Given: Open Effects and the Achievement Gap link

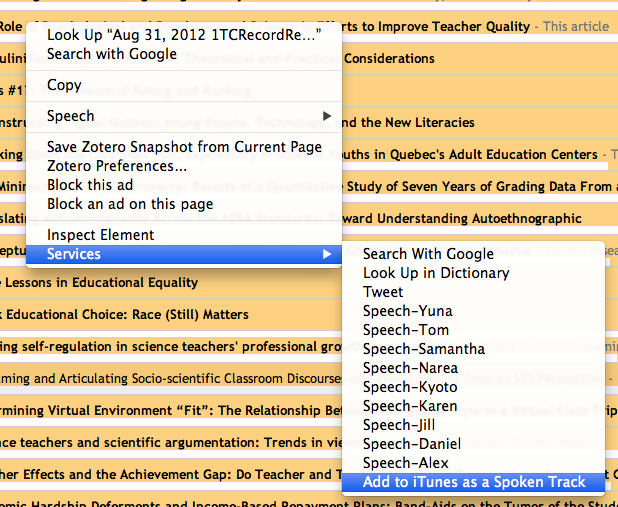Looking at the screenshot, I should point(171,475).
